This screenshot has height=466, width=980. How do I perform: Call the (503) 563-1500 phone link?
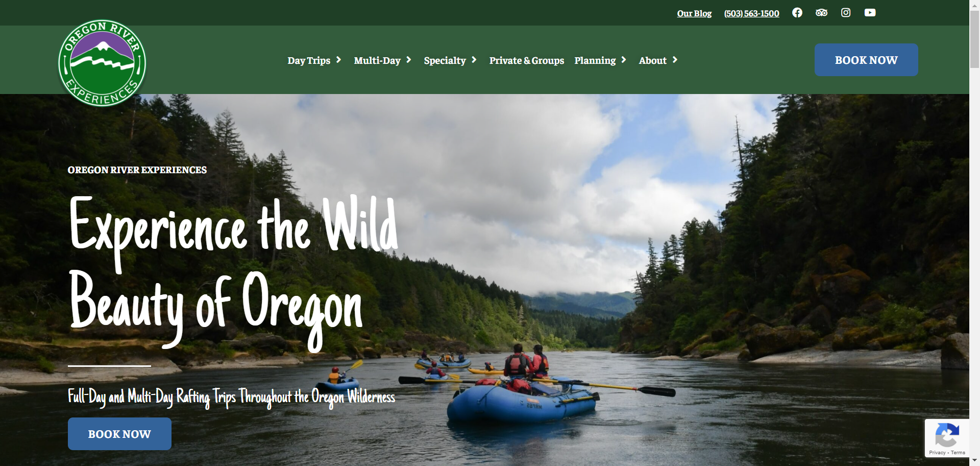pos(751,13)
